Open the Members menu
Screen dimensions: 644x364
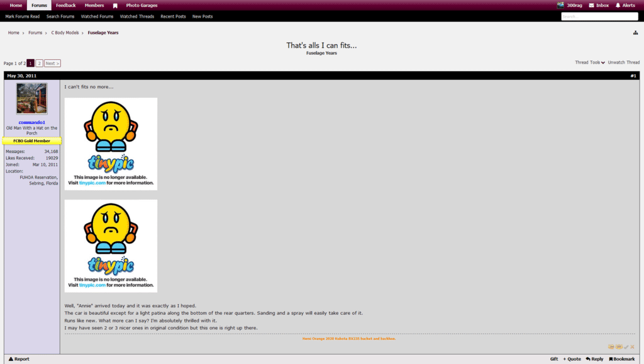coord(94,5)
